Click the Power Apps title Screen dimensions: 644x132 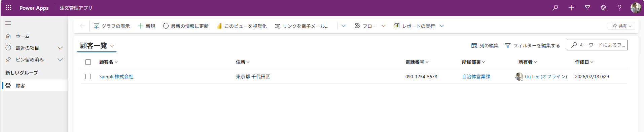click(x=34, y=8)
